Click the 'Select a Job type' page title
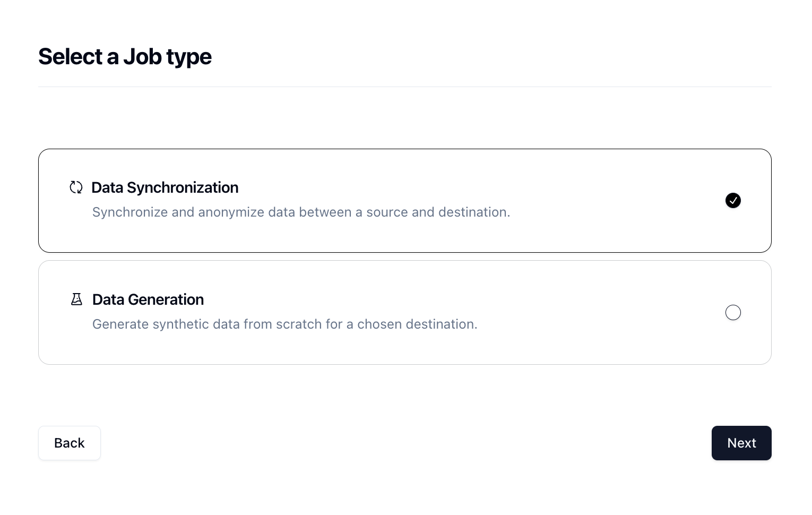 pos(125,57)
